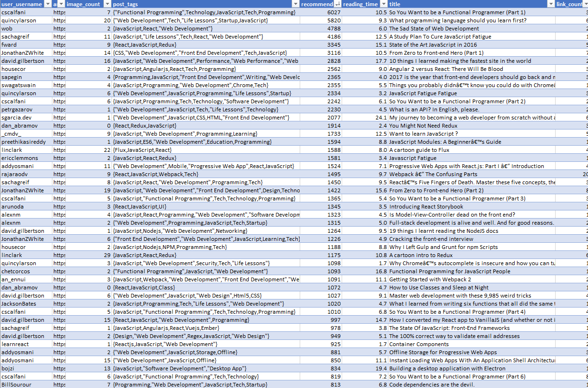Select recommends value 1098
Image resolution: width=588 pixels, height=388 pixels.
click(x=334, y=263)
